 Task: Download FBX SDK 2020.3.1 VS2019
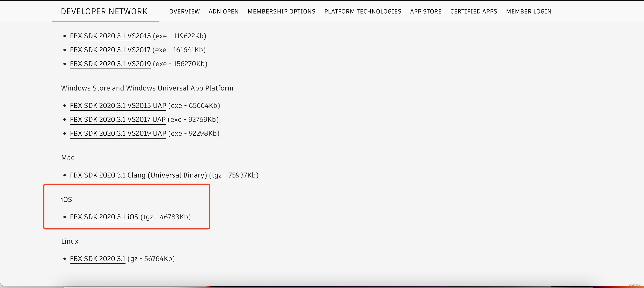click(110, 64)
